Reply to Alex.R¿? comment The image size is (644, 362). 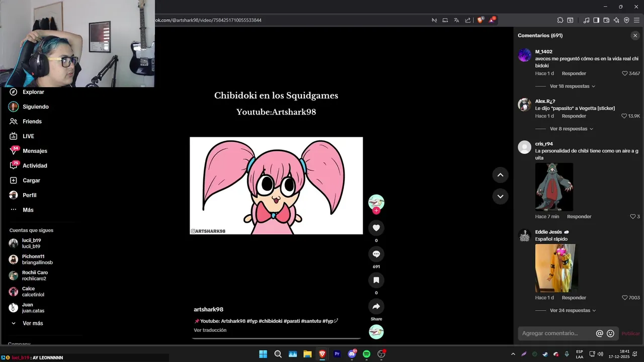point(574,116)
